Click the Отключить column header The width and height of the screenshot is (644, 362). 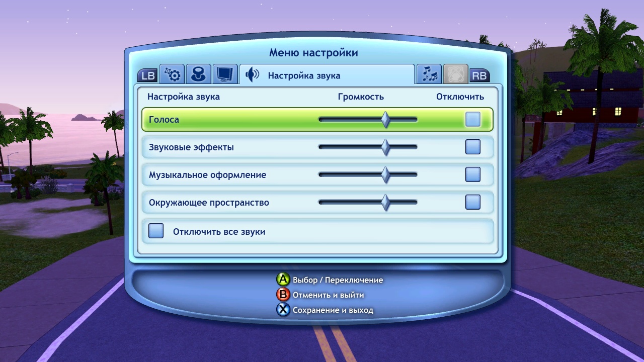point(460,97)
